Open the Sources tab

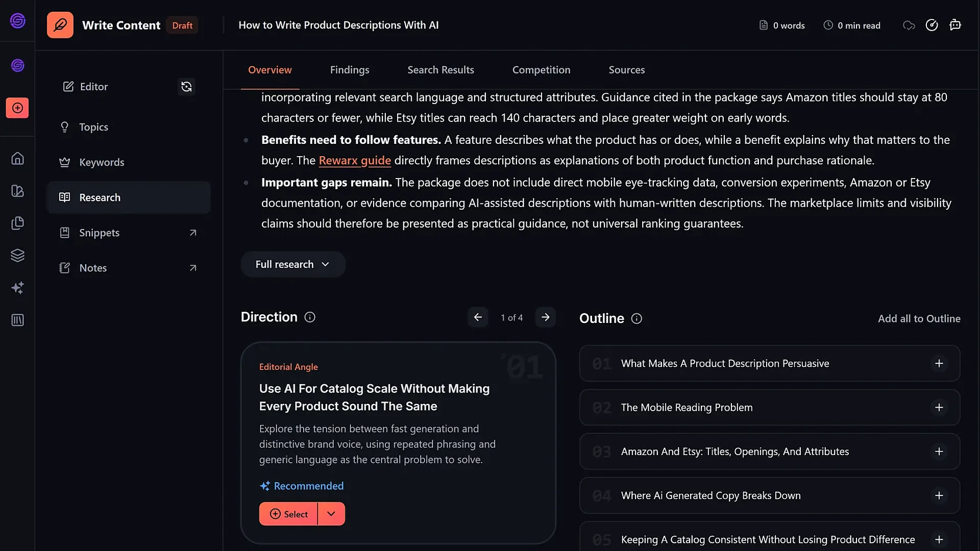pyautogui.click(x=627, y=70)
